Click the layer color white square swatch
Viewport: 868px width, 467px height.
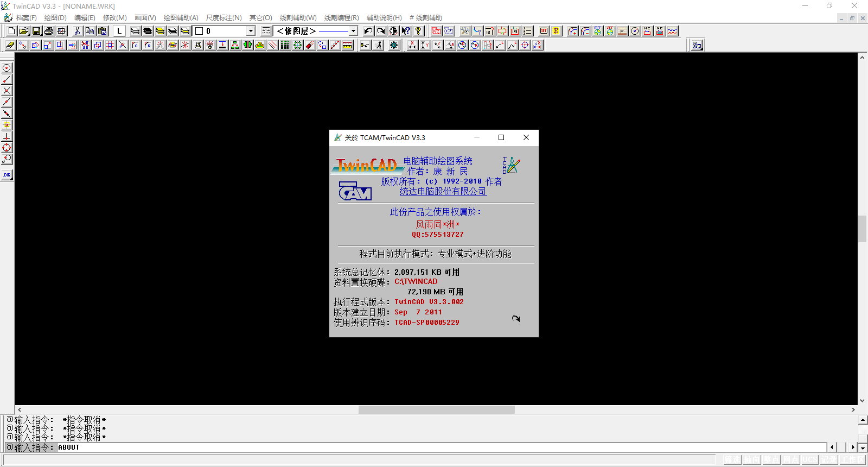[199, 31]
